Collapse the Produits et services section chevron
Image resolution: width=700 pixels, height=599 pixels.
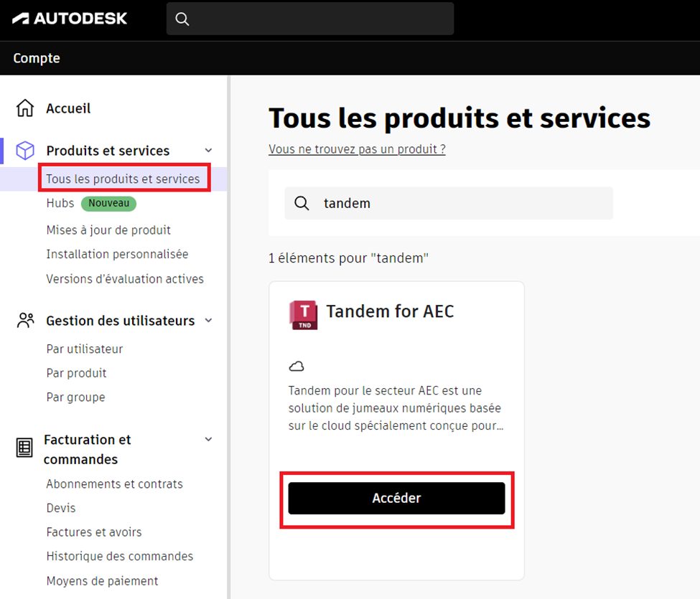[209, 151]
